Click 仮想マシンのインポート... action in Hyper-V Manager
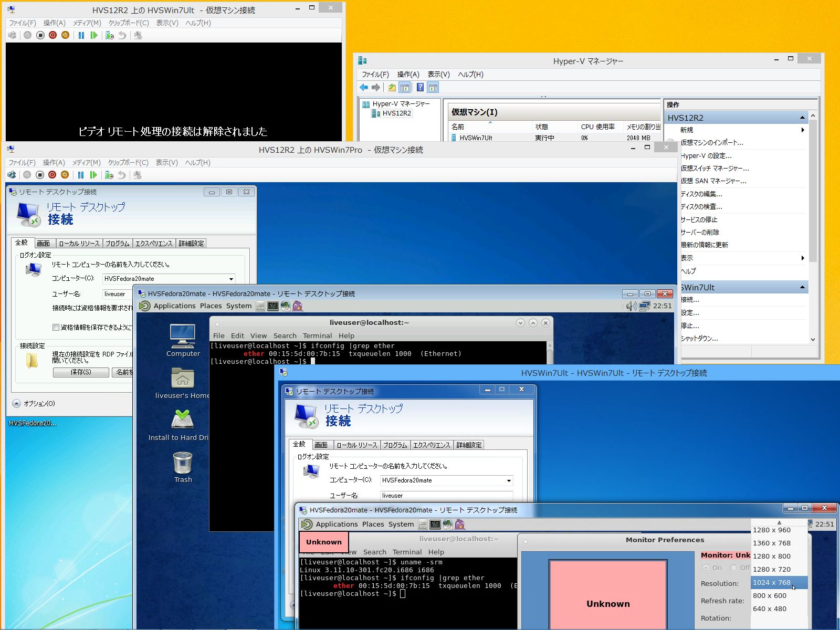The width and height of the screenshot is (840, 630). [x=711, y=143]
